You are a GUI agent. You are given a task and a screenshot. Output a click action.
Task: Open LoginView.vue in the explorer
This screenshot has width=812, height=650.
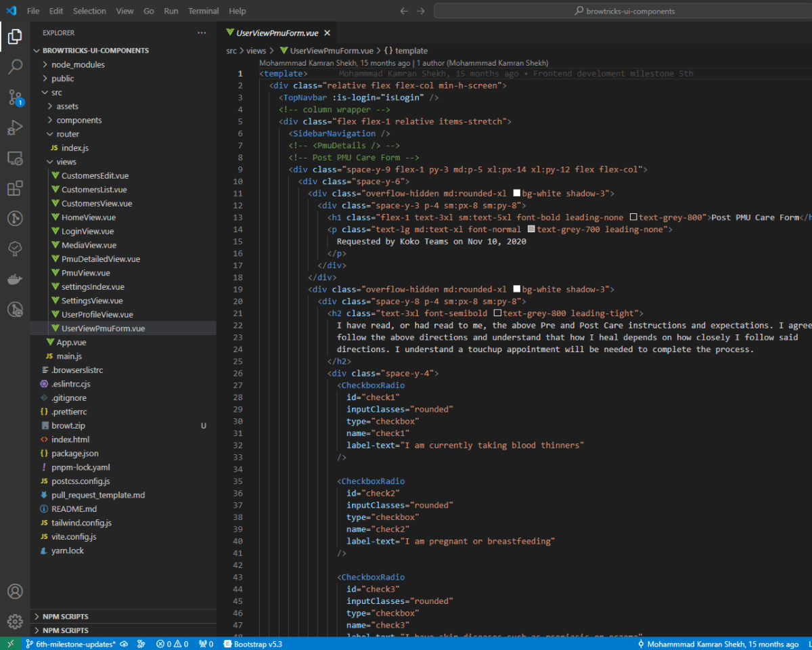tap(87, 231)
